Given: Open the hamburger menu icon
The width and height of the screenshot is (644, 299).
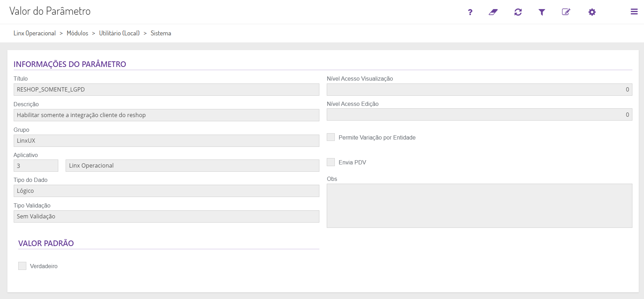Looking at the screenshot, I should pyautogui.click(x=634, y=12).
